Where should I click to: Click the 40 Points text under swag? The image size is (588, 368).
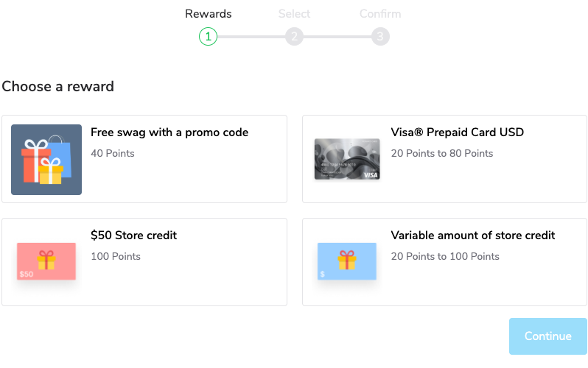[113, 153]
